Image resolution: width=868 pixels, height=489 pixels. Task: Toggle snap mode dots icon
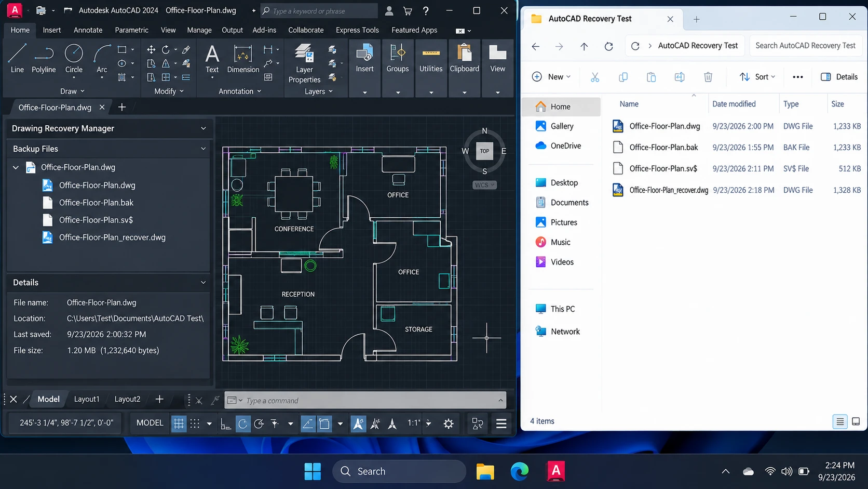point(195,424)
